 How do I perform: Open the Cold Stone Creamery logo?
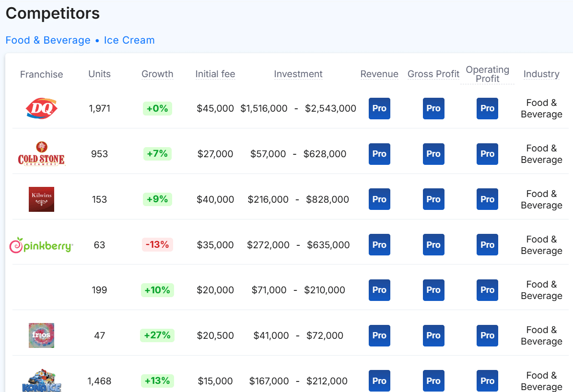[x=41, y=154]
